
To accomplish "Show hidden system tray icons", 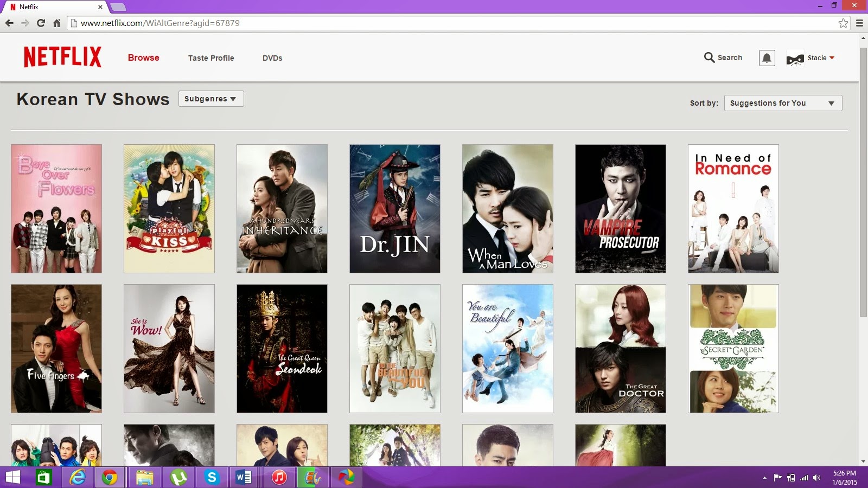I will pyautogui.click(x=764, y=478).
